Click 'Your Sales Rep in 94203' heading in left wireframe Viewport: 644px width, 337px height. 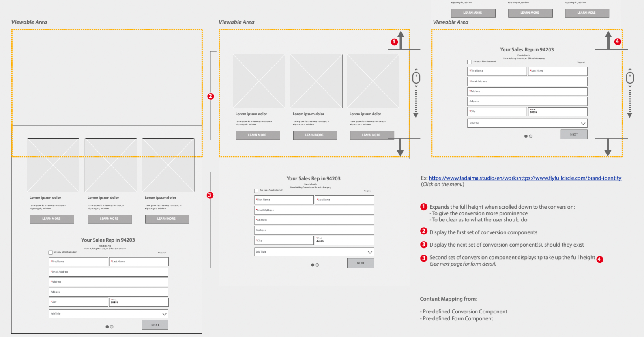point(108,240)
